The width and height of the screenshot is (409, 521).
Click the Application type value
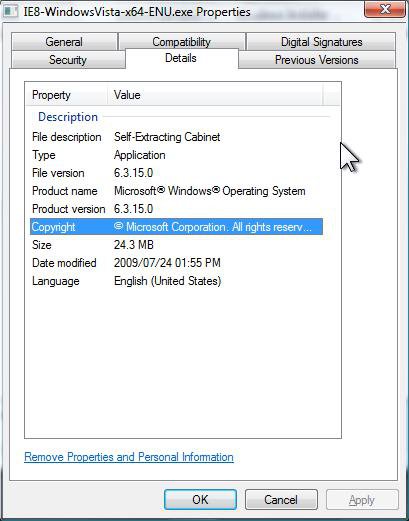[x=140, y=155]
